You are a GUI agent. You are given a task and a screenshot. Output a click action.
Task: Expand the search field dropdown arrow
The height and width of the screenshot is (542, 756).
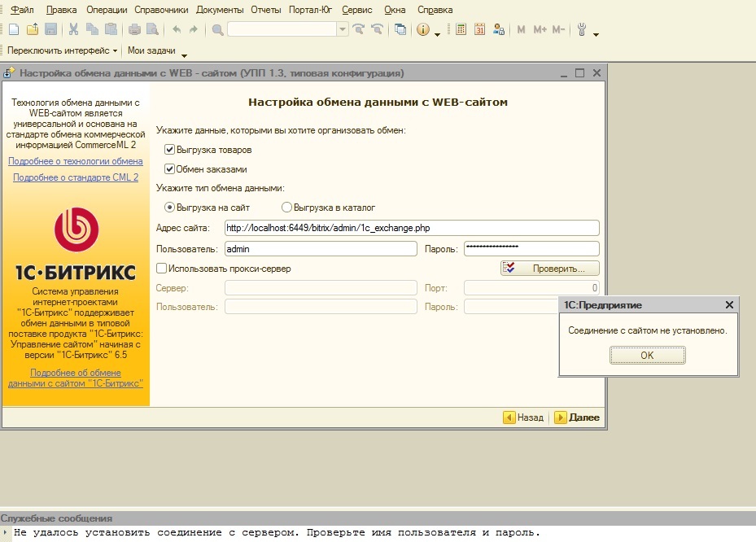tap(343, 29)
